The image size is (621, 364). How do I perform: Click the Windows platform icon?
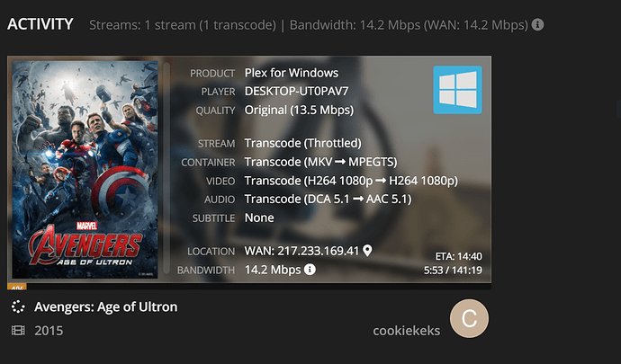coord(457,90)
